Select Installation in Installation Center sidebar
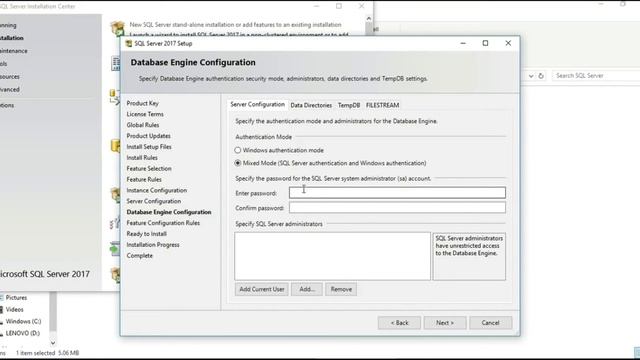This screenshot has width=640, height=360. tap(12, 38)
